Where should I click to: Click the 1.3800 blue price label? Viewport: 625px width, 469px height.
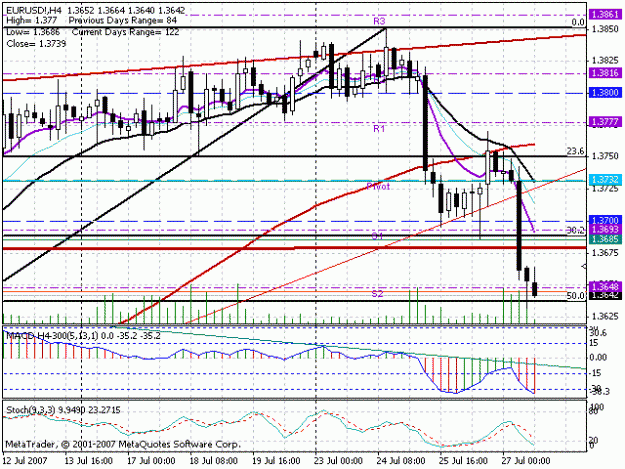605,93
